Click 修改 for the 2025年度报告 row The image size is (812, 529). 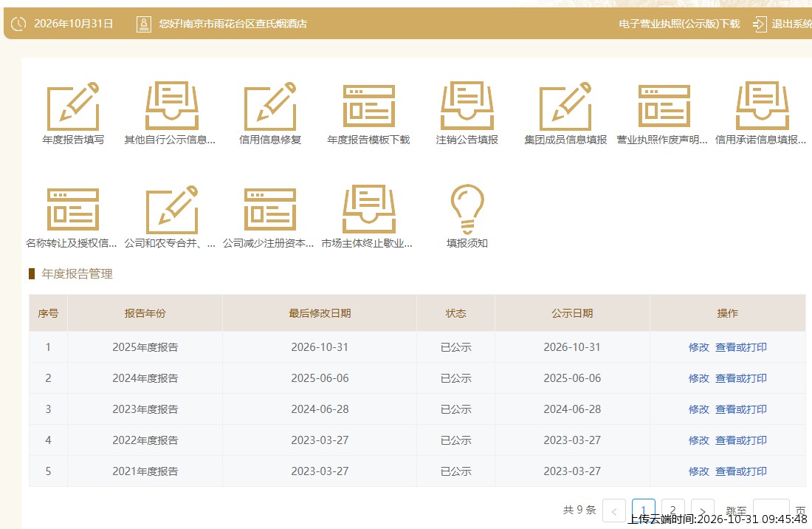pos(698,347)
